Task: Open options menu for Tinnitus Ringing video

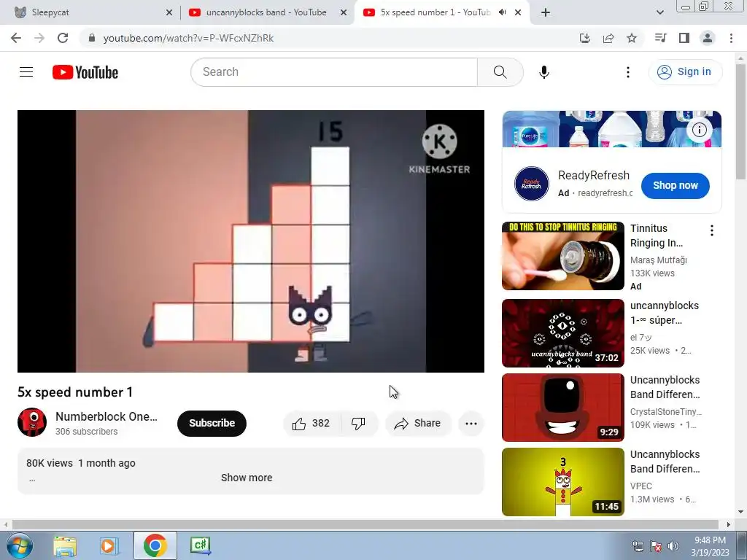Action: coord(712,231)
